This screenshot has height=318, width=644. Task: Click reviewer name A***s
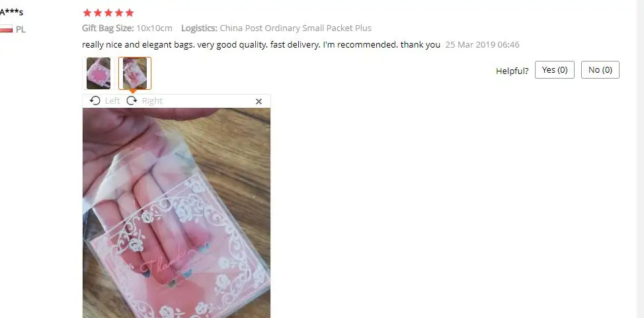tap(11, 12)
